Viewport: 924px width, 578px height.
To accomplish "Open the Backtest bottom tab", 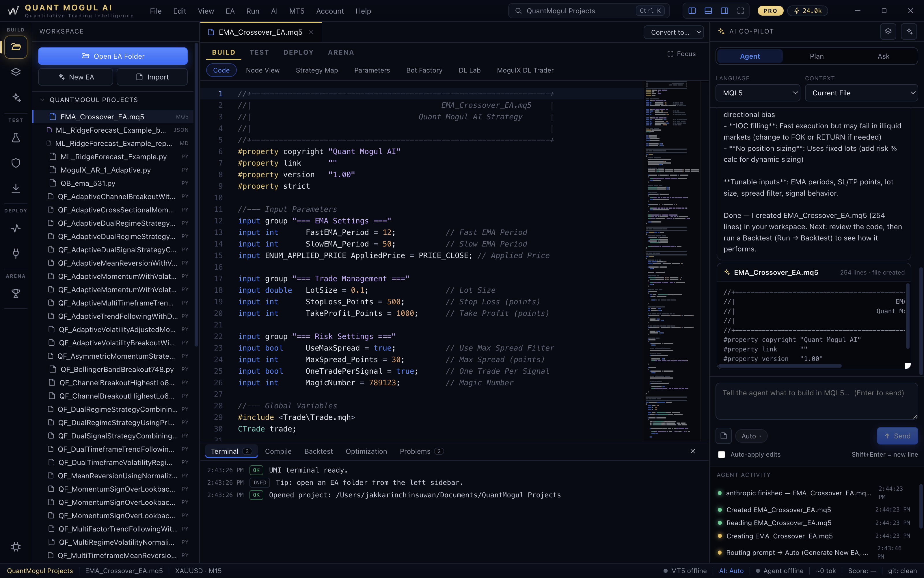I will [x=318, y=451].
